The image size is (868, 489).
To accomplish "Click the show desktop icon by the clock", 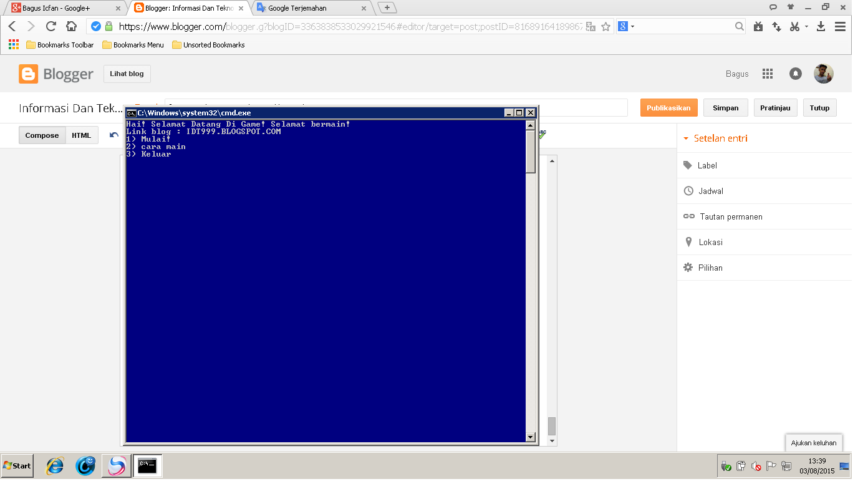I will 844,466.
